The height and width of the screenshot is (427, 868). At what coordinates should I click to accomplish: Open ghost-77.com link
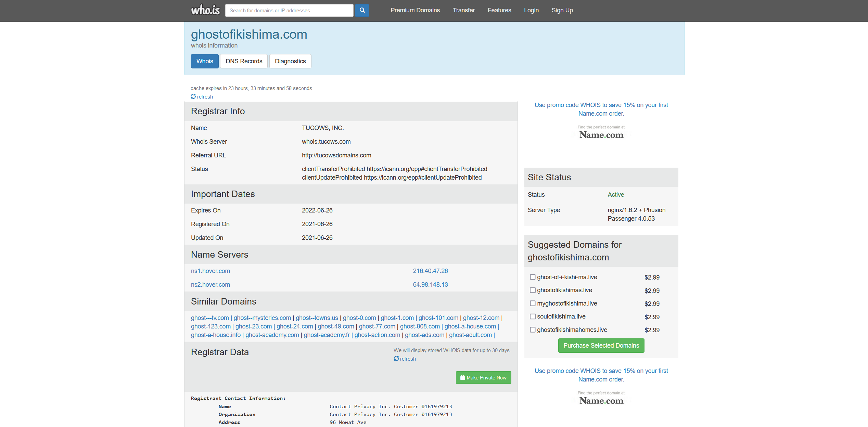(377, 326)
